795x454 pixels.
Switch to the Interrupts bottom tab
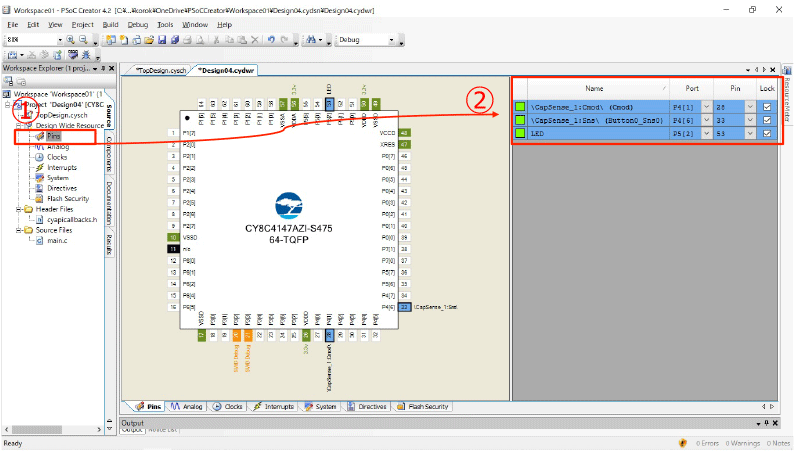point(273,407)
